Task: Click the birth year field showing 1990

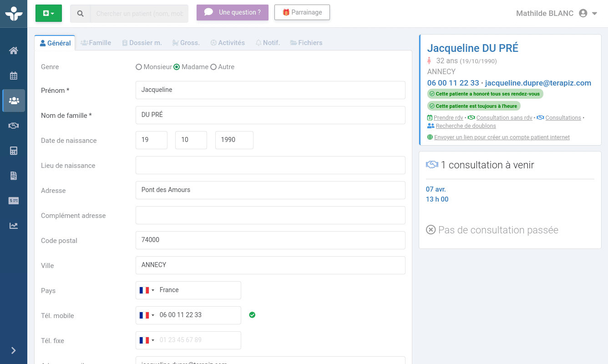Action: click(234, 140)
